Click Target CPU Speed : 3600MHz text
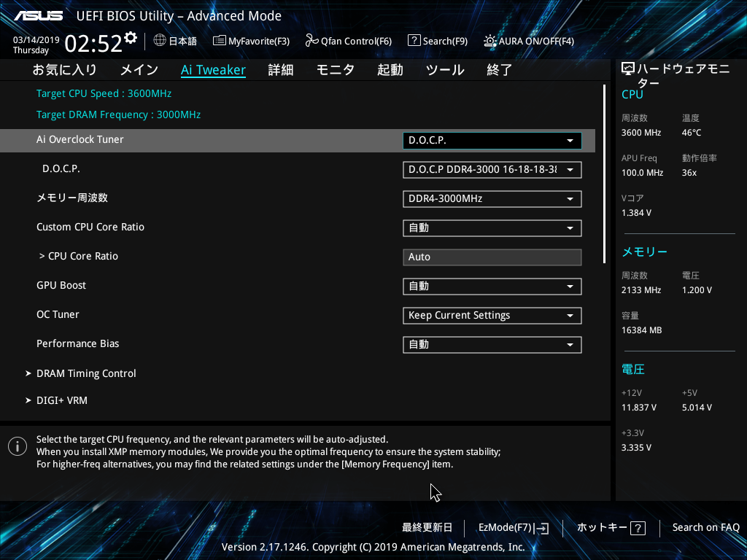 (x=104, y=93)
